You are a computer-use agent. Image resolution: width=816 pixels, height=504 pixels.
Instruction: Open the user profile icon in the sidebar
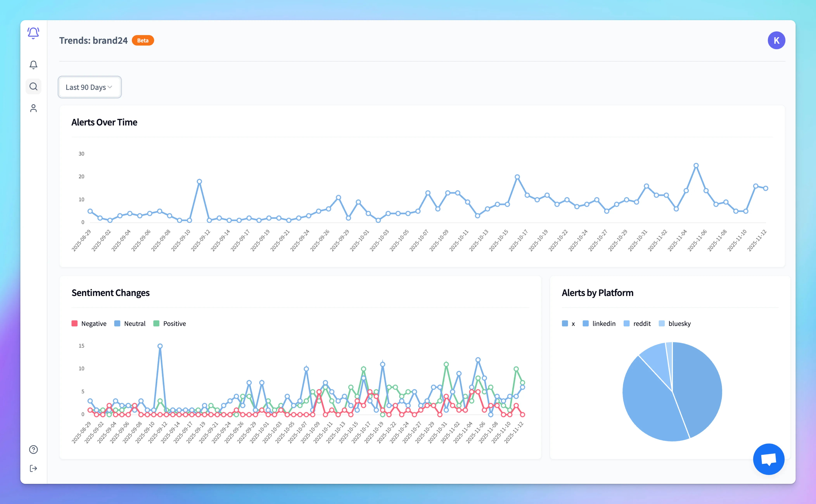coord(33,108)
